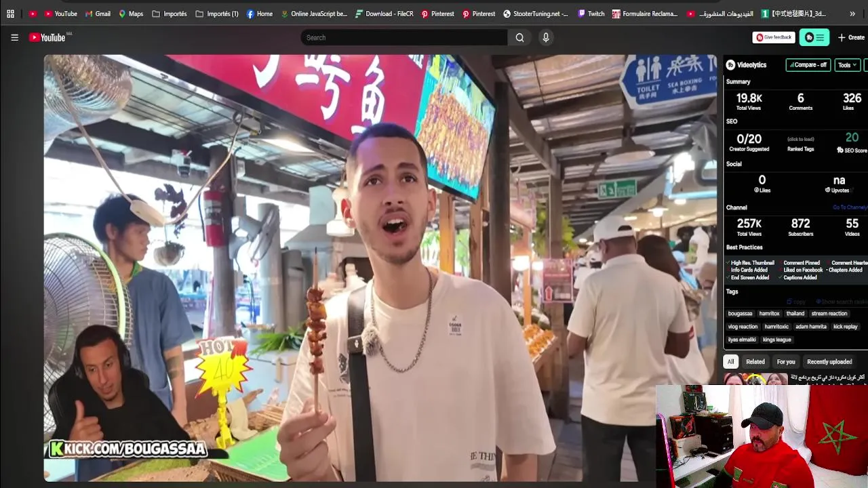Image resolution: width=868 pixels, height=488 pixels.
Task: Click Info Cards Added best practice
Action: coord(747,270)
